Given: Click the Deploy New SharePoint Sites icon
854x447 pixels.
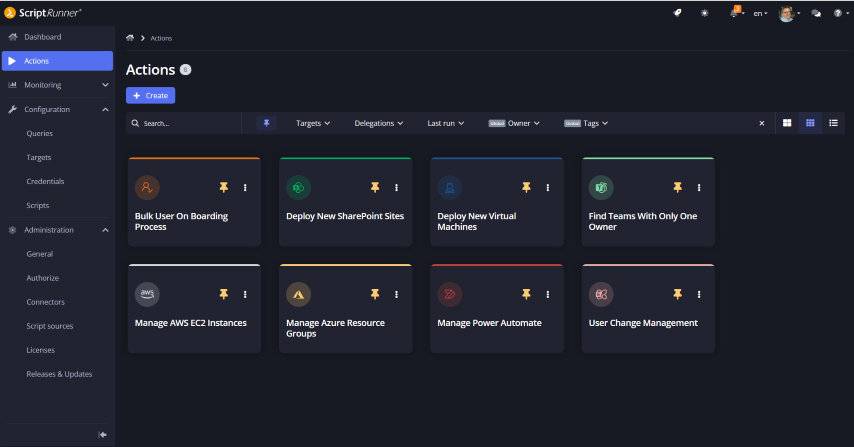Looking at the screenshot, I should click(x=298, y=187).
